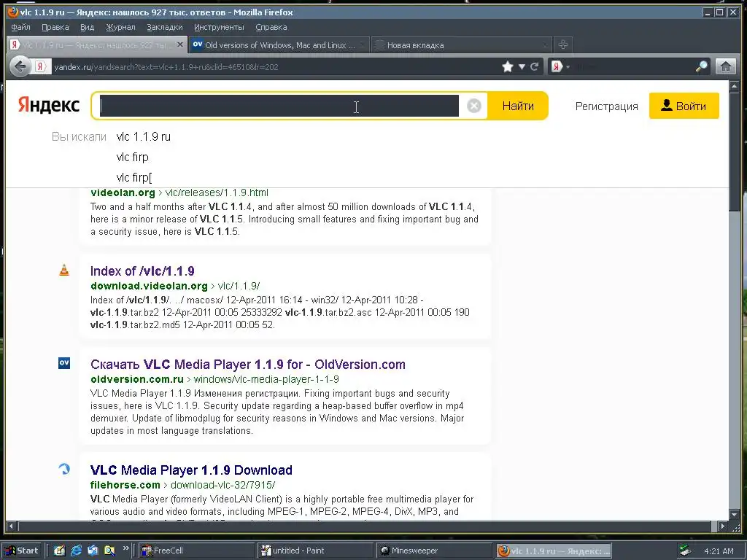Open a new tab with the plus button
The width and height of the screenshot is (747, 560).
point(563,44)
